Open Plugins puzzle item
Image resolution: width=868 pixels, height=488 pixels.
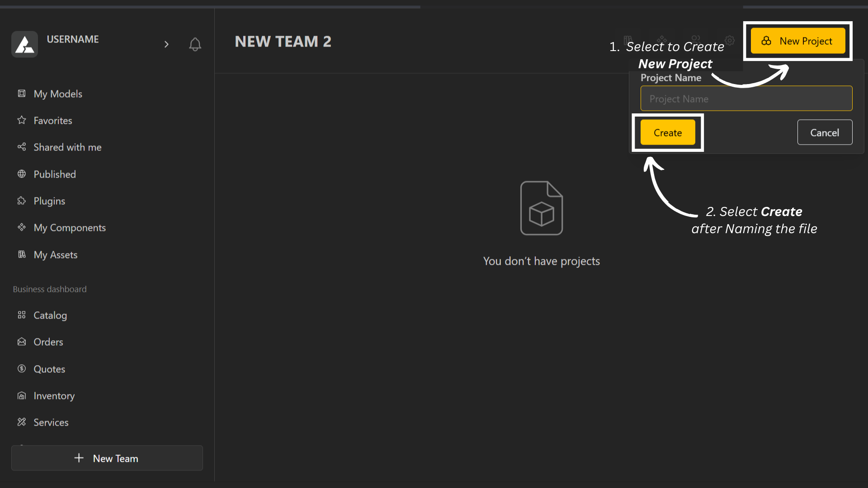pyautogui.click(x=49, y=201)
